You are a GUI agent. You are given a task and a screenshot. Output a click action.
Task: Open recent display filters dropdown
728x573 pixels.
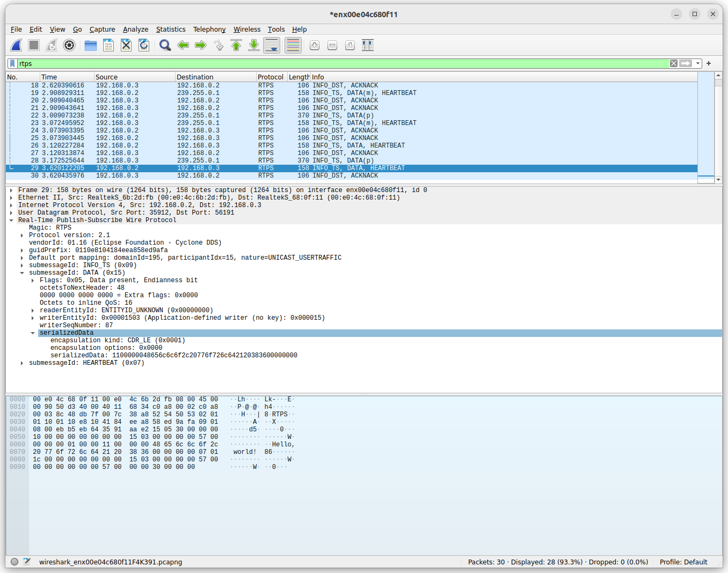tap(698, 63)
